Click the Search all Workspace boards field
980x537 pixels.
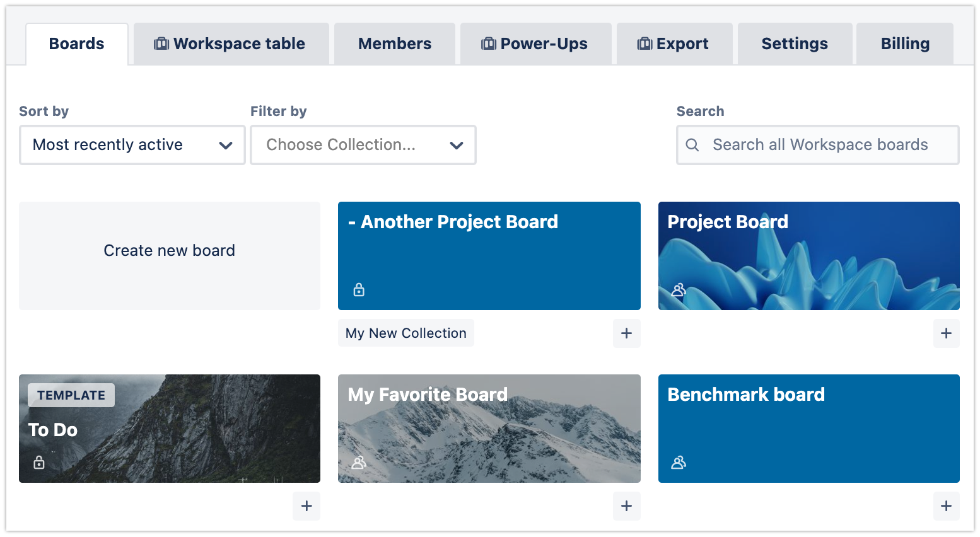pos(818,144)
